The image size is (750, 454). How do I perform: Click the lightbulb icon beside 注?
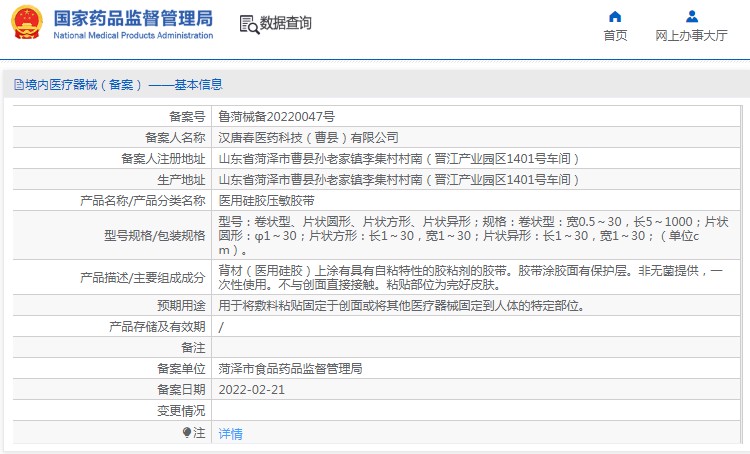coord(187,432)
